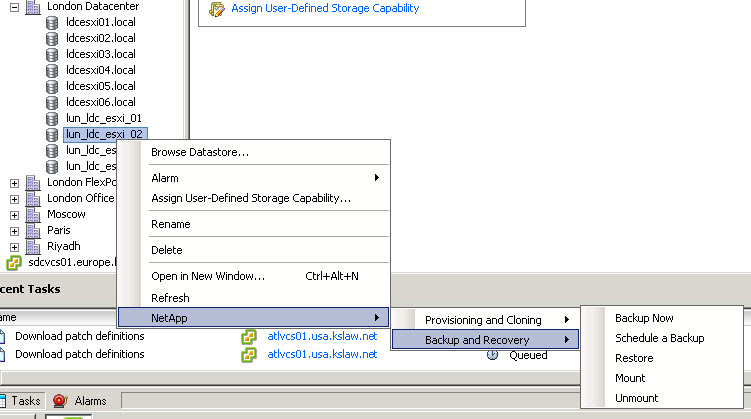Click the sdcvcs01.europe vCenter server icon
This screenshot has width=751, height=419.
pyautogui.click(x=14, y=262)
